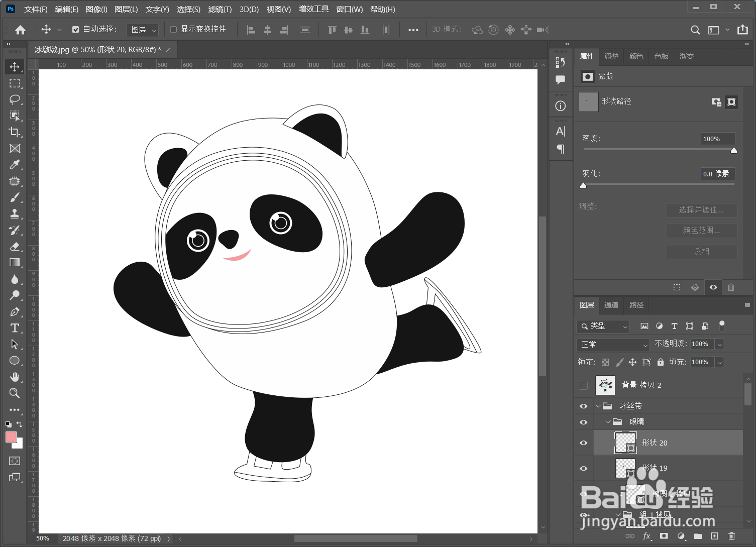This screenshot has height=547, width=756.
Task: Open the blend mode 正常 dropdown
Action: click(x=613, y=345)
